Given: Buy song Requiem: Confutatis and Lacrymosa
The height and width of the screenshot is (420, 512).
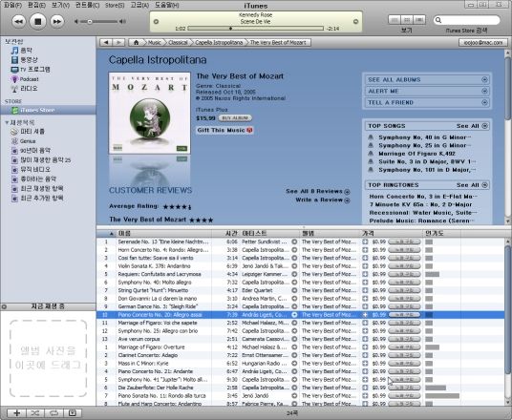Looking at the screenshot, I should 404,274.
